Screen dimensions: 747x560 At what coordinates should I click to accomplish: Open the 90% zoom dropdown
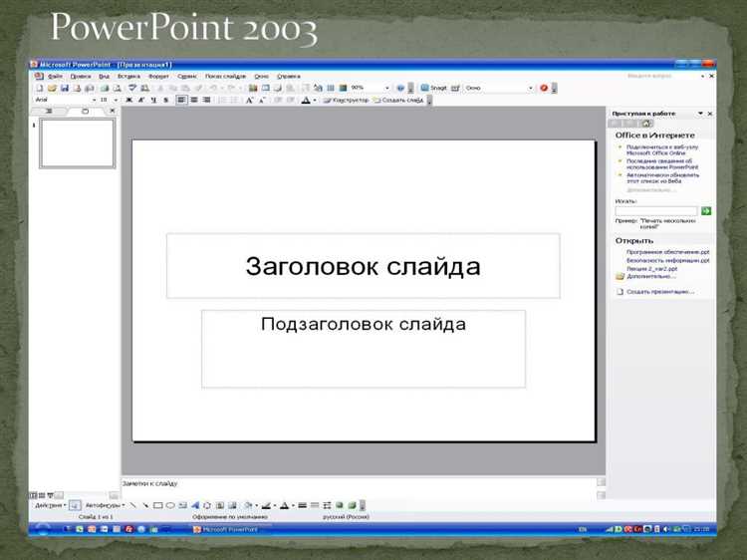click(x=386, y=88)
